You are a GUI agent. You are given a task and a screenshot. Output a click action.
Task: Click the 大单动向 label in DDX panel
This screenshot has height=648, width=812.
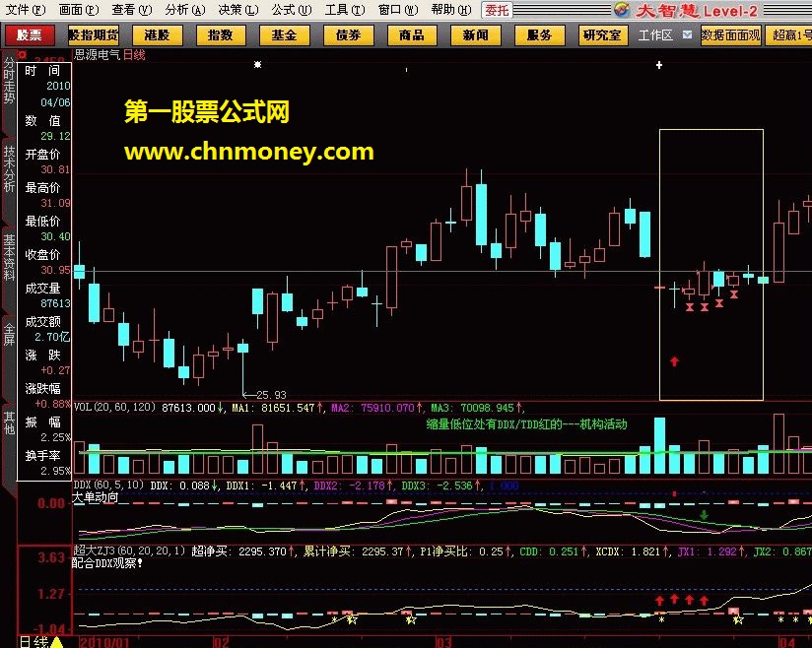[95, 497]
